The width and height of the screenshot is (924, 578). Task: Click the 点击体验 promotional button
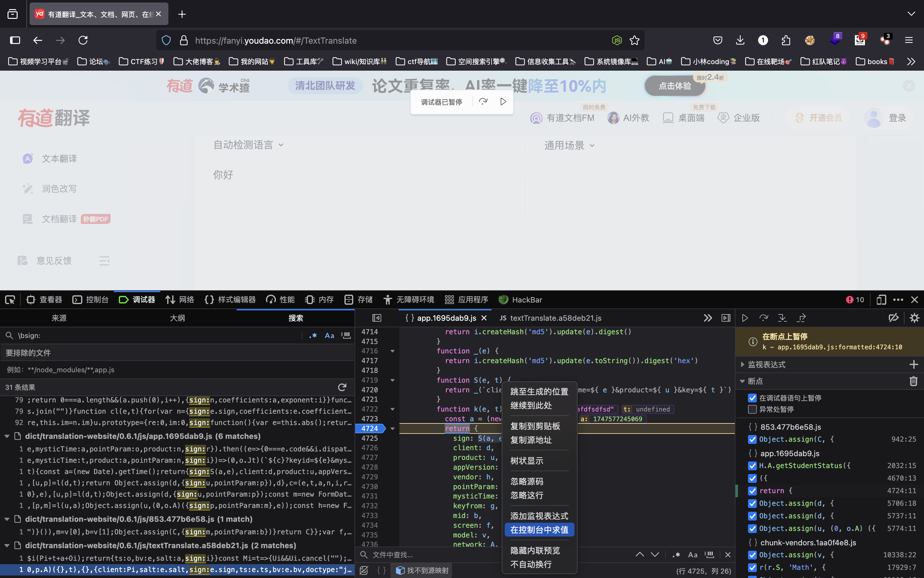coord(675,86)
